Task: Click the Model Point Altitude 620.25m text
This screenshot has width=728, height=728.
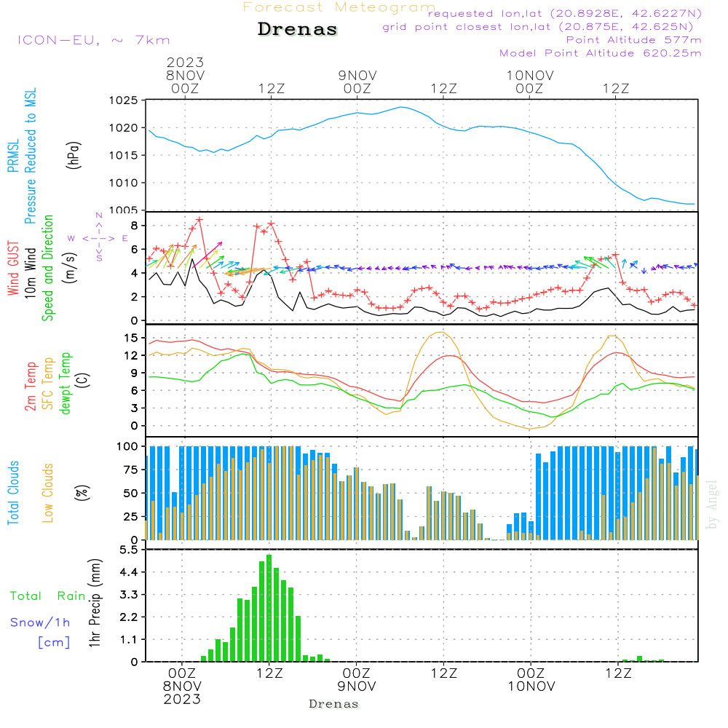Action: point(601,53)
